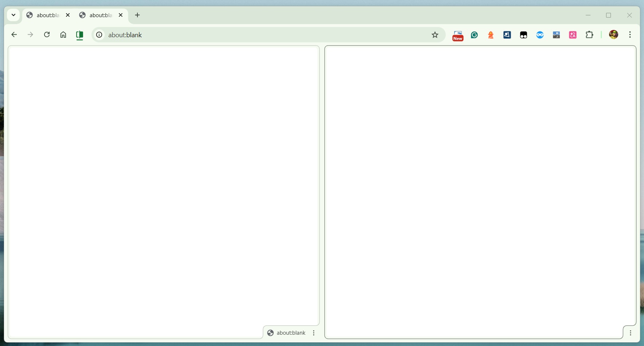The width and height of the screenshot is (644, 346).
Task: Open the Chrome three-dot main menu
Action: click(630, 35)
